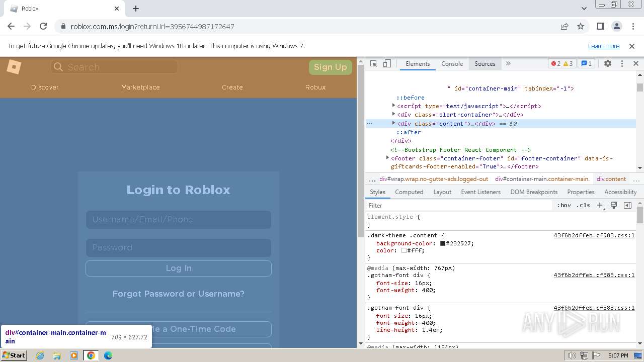Close the Roblox tab
This screenshot has height=362, width=644.
tap(117, 9)
